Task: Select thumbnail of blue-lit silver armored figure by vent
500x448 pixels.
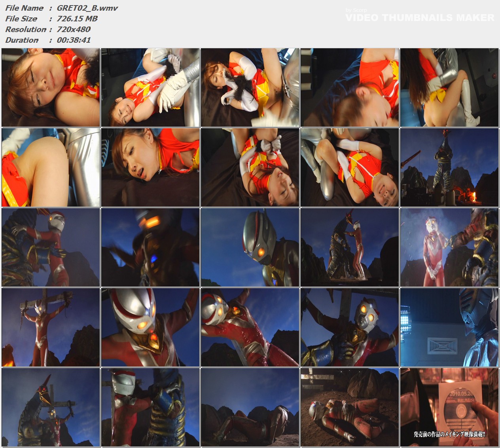Action: [x=449, y=327]
